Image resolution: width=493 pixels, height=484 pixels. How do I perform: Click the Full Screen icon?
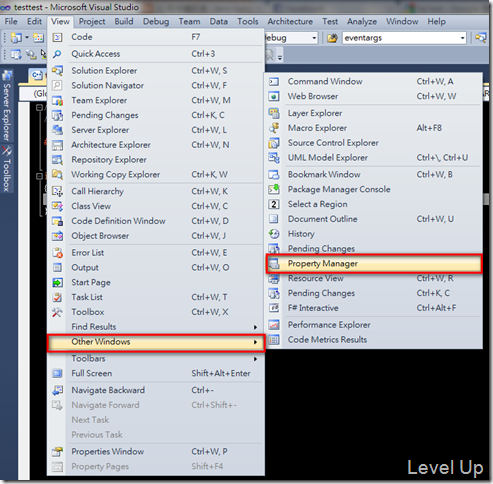[x=57, y=373]
